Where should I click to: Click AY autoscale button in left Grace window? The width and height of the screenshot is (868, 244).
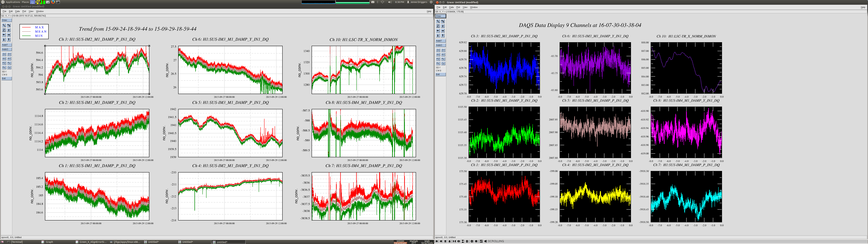coord(9,59)
